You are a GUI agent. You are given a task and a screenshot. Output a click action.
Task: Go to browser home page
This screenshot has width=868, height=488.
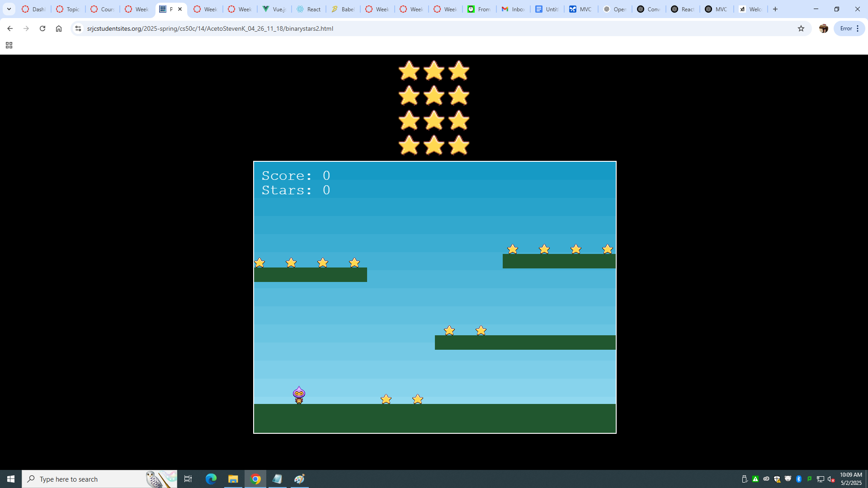(x=59, y=28)
